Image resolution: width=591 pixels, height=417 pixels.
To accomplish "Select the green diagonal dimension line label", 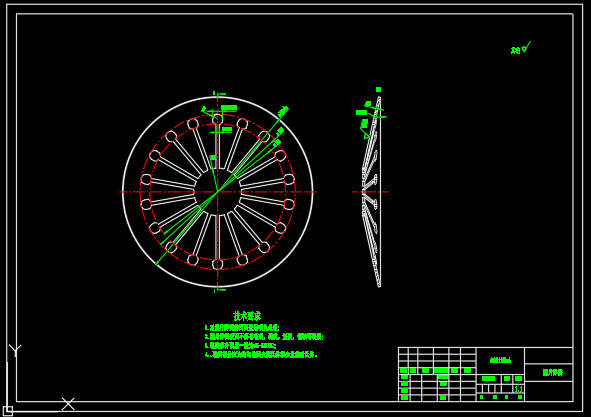I will click(283, 111).
